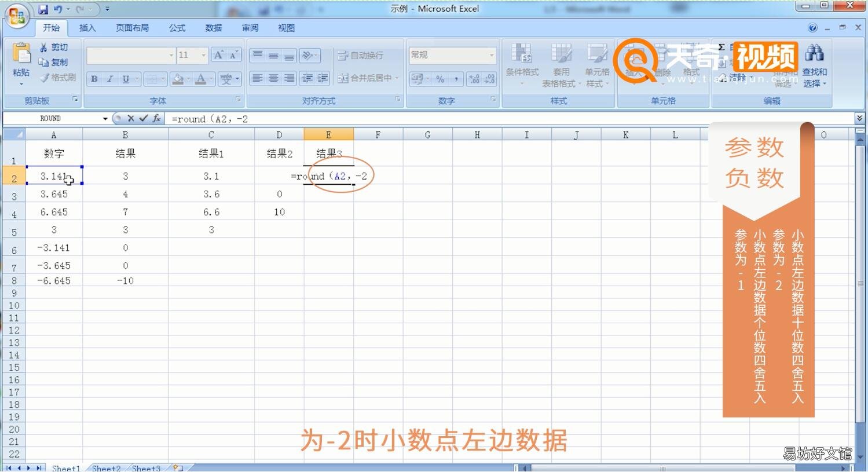This screenshot has width=868, height=472.
Task: Toggle center text alignment
Action: click(273, 78)
